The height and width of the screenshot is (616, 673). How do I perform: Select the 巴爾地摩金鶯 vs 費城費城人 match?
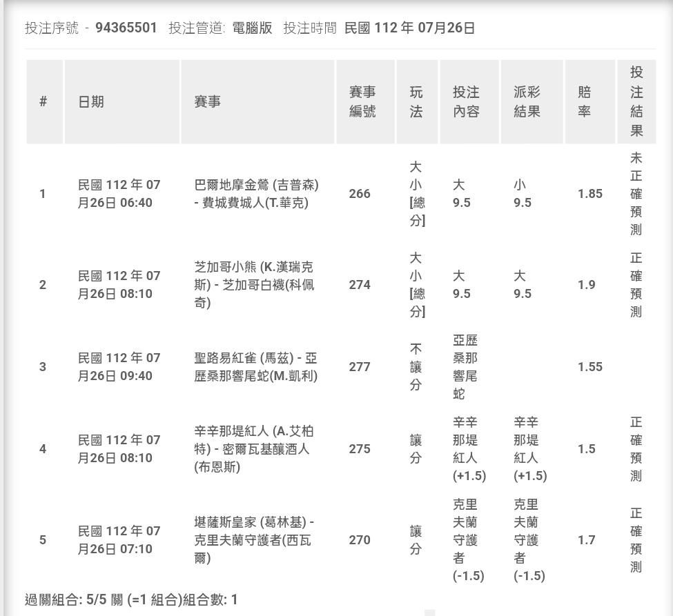click(256, 194)
